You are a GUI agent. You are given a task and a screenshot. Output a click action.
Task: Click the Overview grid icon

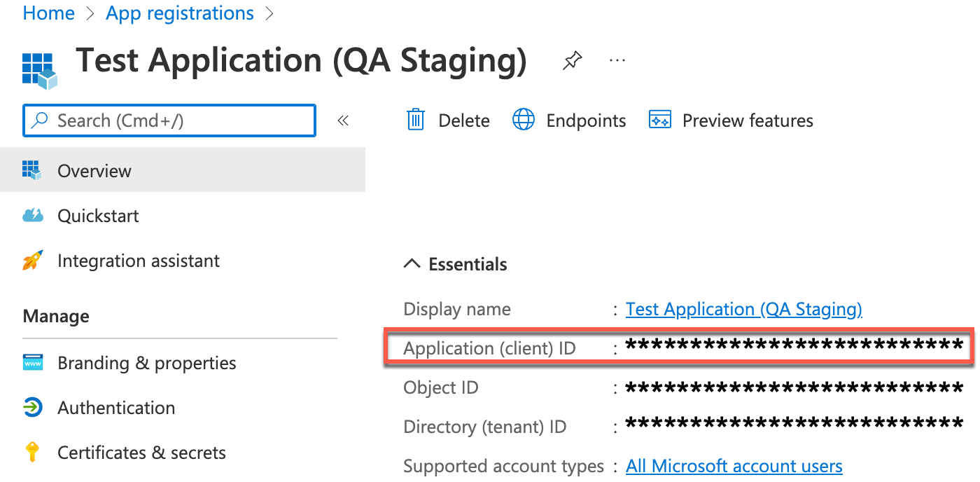pos(32,170)
